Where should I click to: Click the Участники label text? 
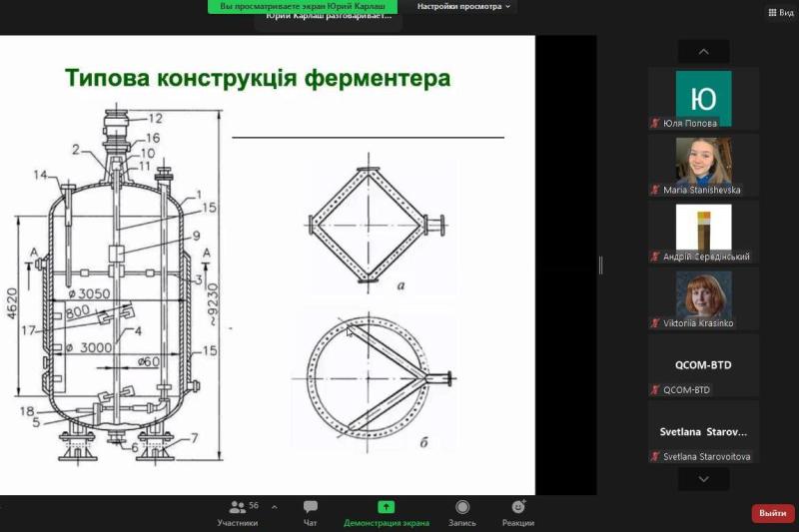pos(238,523)
